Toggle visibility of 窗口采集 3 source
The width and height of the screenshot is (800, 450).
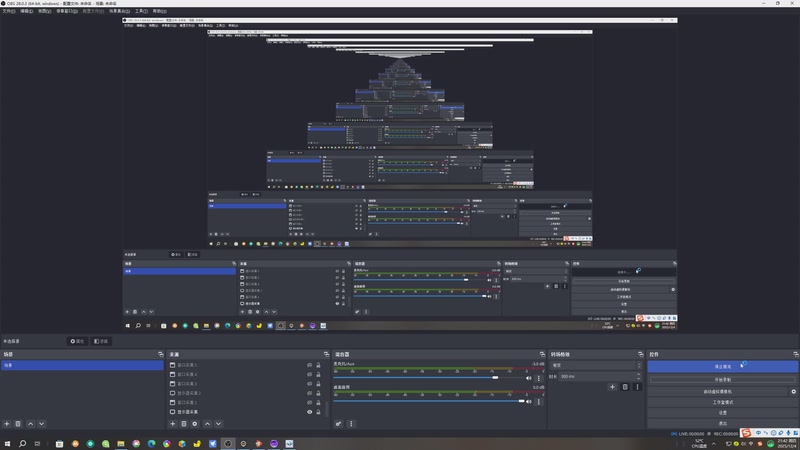[x=310, y=384]
